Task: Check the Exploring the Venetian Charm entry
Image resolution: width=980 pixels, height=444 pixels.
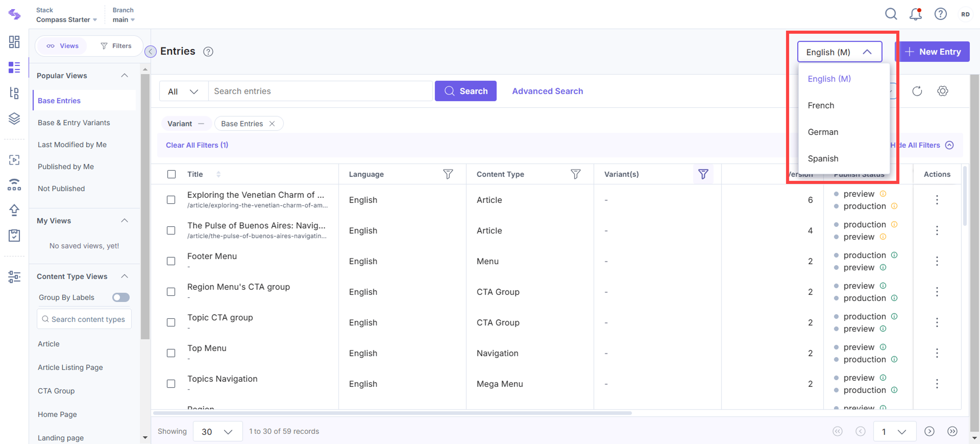Action: [x=171, y=200]
